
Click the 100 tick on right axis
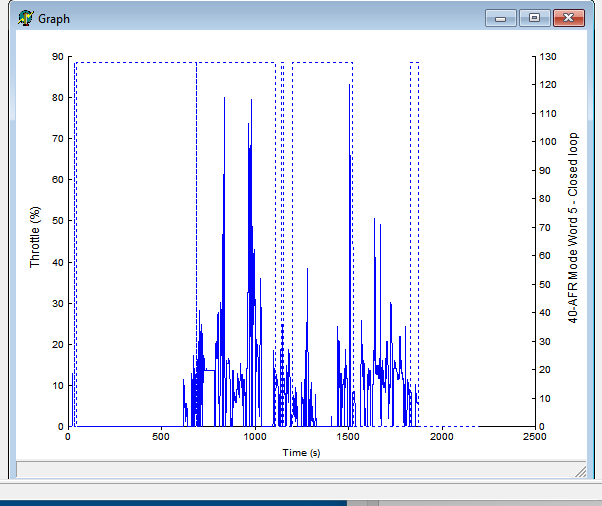(x=548, y=142)
